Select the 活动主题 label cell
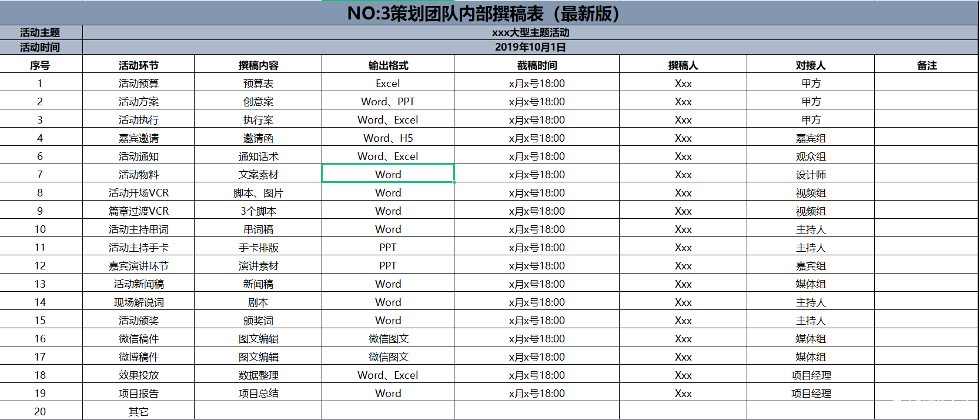This screenshot has width=980, height=420. pos(40,32)
